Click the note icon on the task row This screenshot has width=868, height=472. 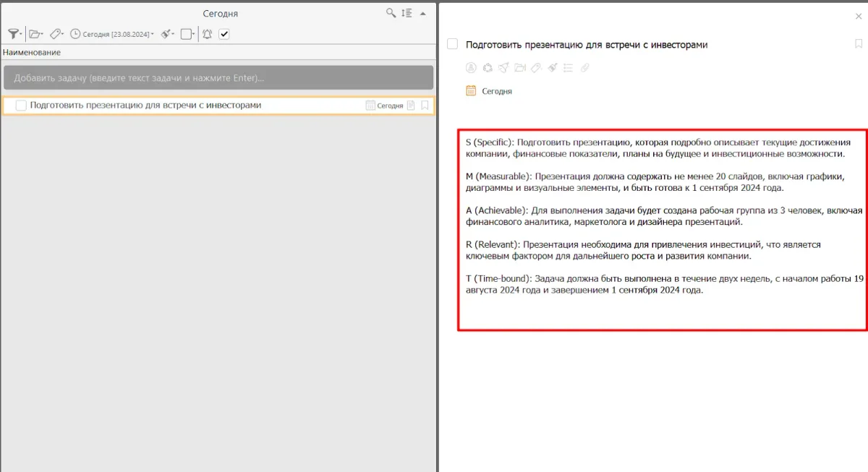click(411, 106)
